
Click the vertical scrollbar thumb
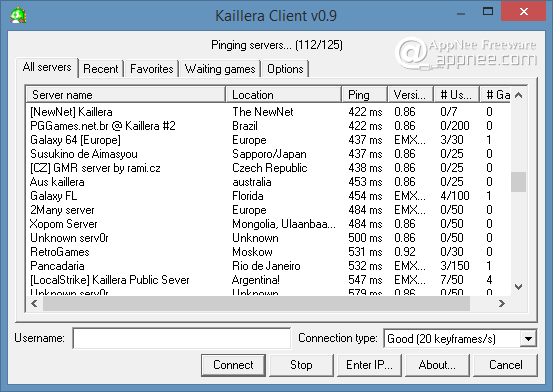(x=518, y=182)
